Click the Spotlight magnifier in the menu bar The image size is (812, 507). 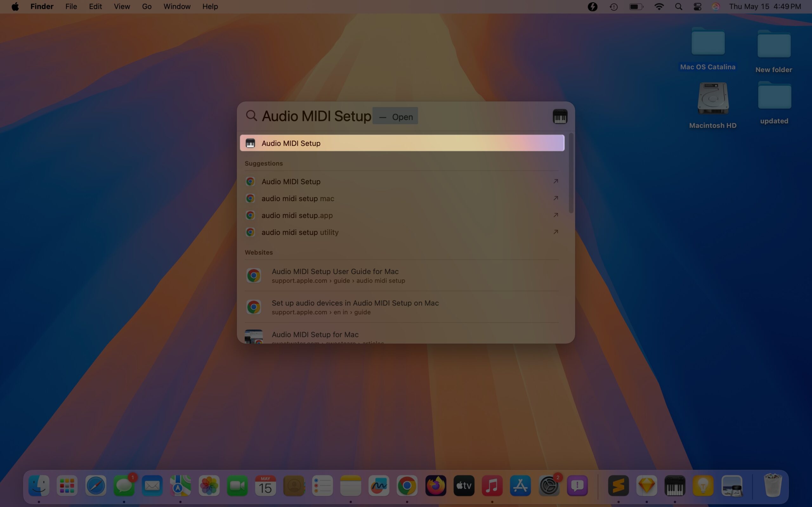pyautogui.click(x=678, y=6)
